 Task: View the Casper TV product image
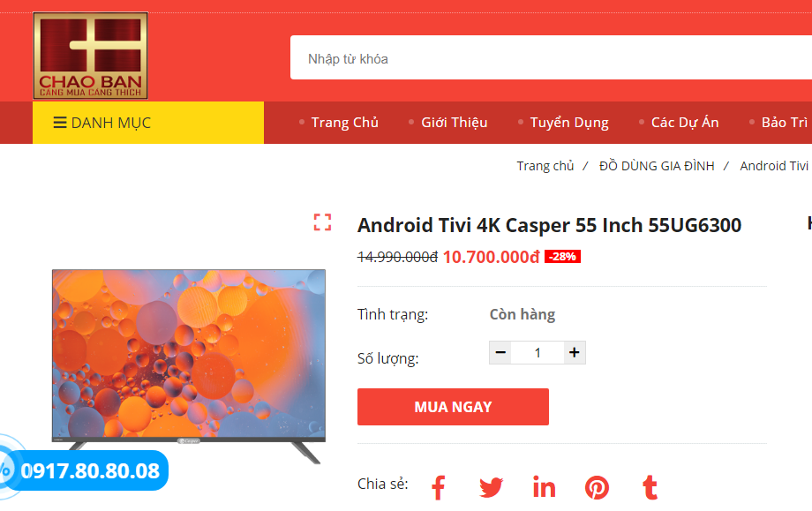coord(189,365)
